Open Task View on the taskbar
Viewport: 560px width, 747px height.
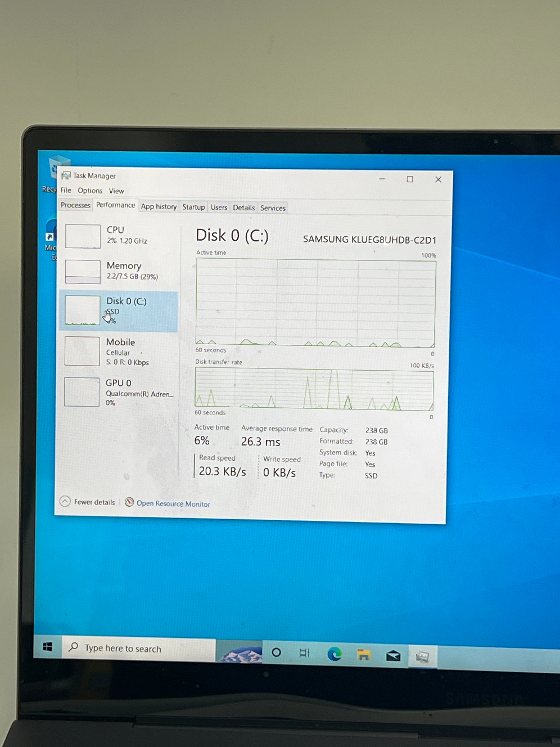[x=304, y=653]
